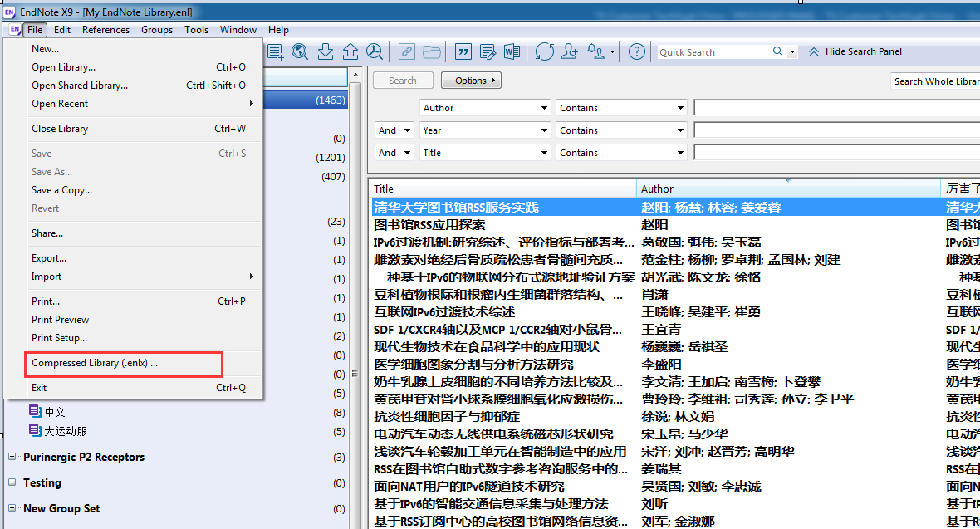
Task: Click the Find Full Text PDF icon
Action: [375, 51]
